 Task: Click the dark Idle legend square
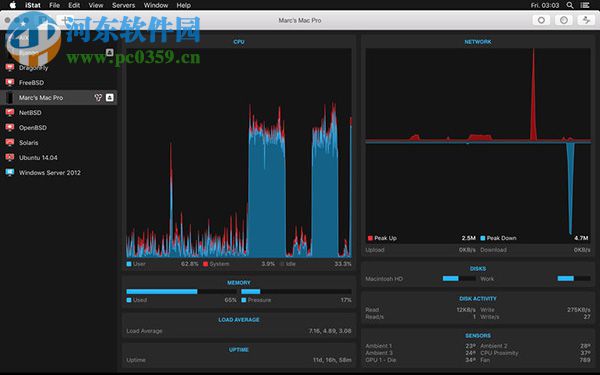pyautogui.click(x=282, y=264)
